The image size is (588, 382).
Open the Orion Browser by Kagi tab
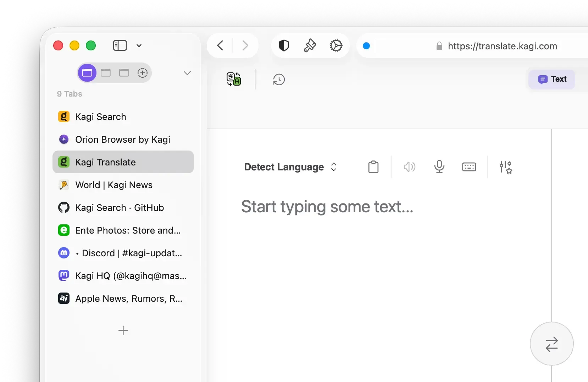point(123,139)
